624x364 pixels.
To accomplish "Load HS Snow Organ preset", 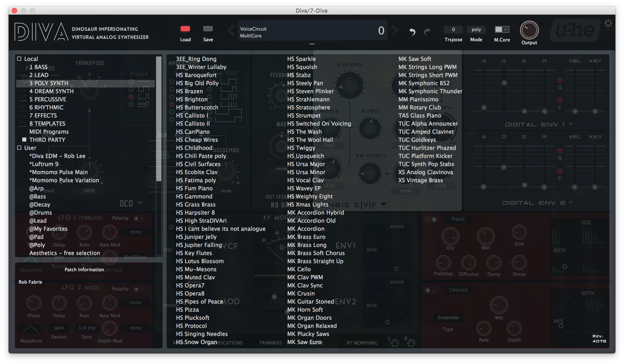I will pos(196,342).
